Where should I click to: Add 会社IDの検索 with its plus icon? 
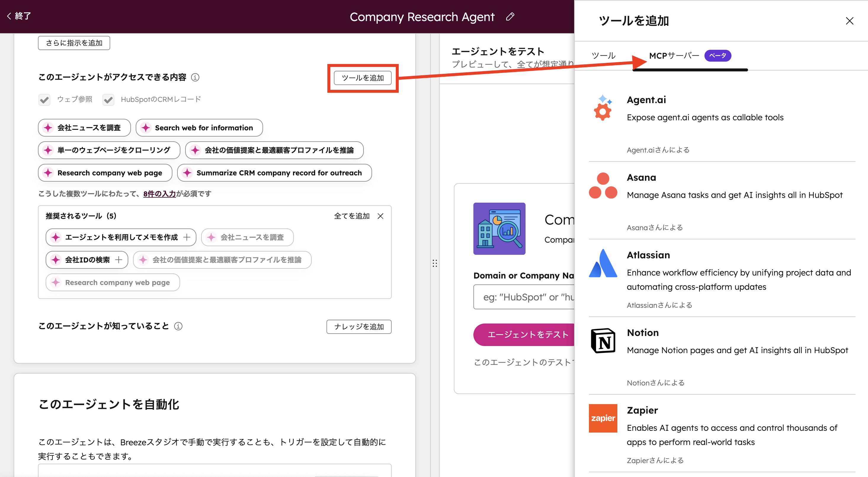118,260
